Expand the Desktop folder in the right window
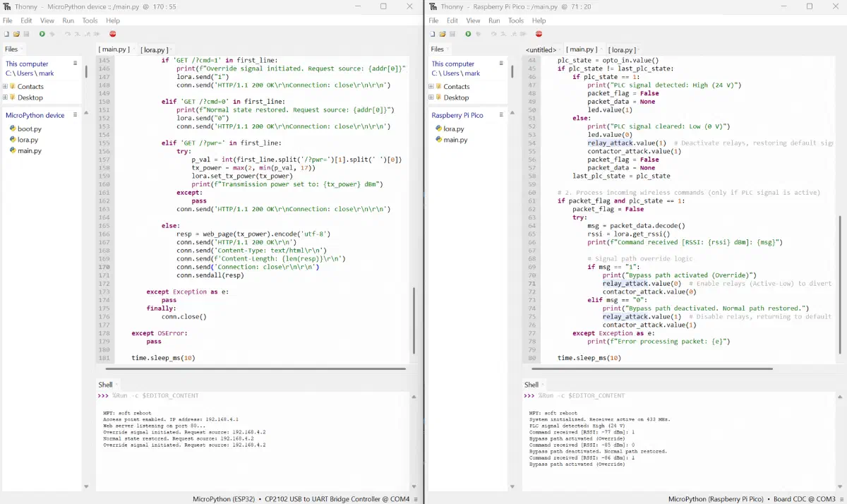 pos(431,97)
